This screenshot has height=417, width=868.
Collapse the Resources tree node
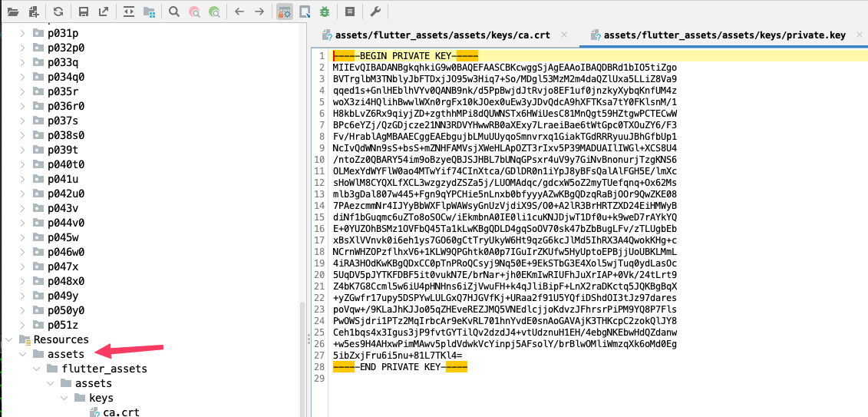(x=8, y=339)
